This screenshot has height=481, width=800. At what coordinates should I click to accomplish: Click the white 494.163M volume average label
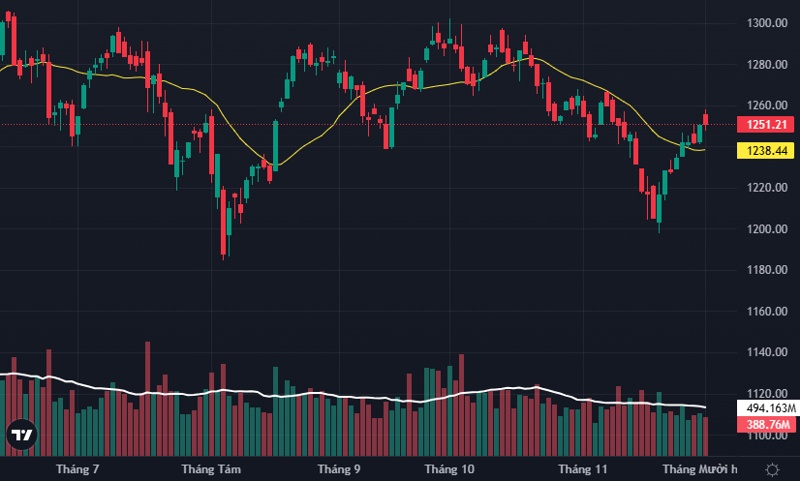pyautogui.click(x=765, y=409)
